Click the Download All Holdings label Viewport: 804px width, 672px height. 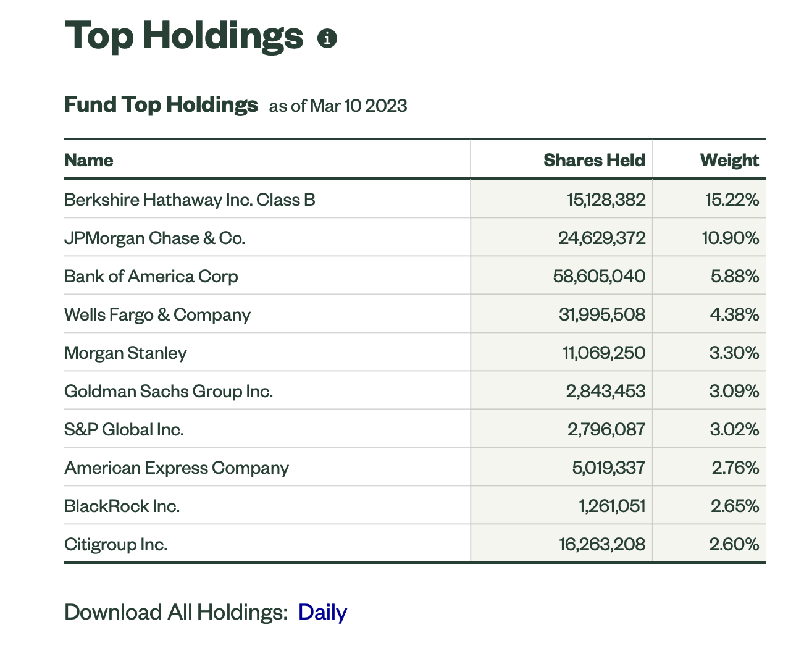(x=176, y=612)
